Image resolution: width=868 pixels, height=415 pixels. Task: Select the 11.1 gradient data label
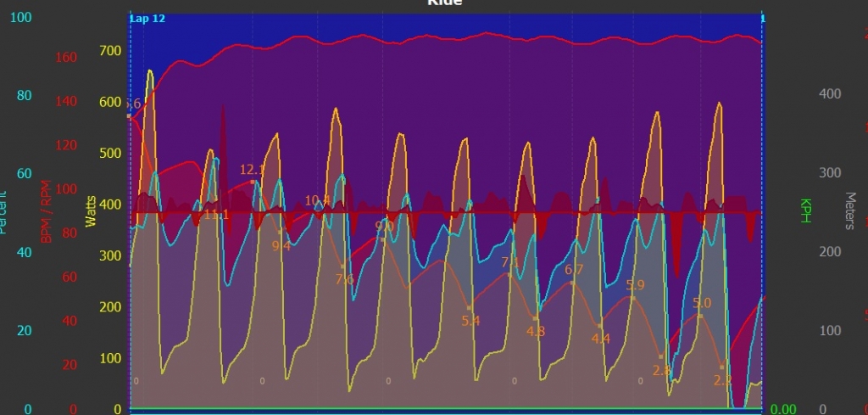point(216,215)
